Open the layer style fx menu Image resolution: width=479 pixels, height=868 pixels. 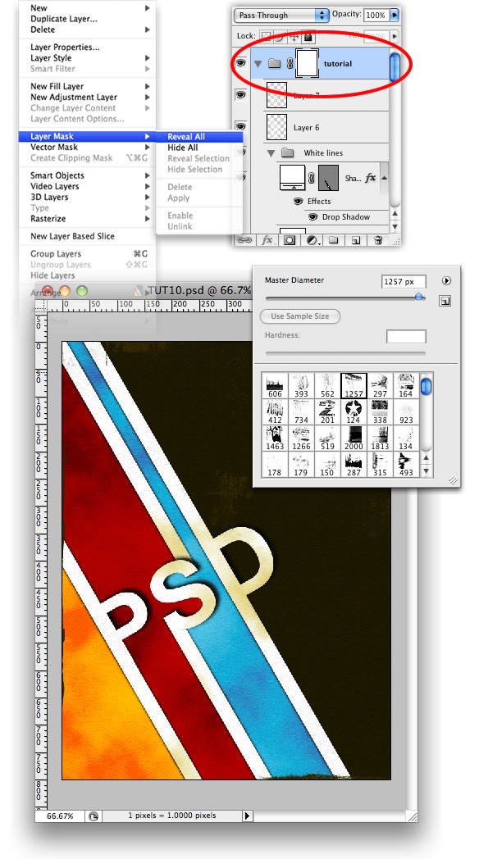267,240
